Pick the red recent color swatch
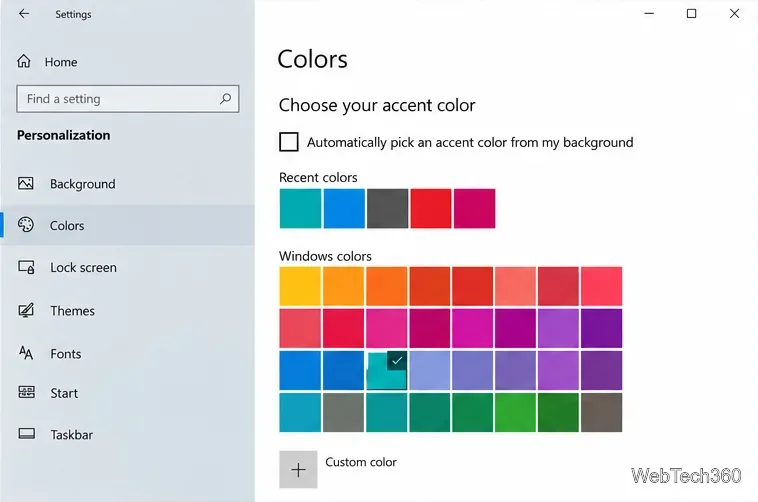The width and height of the screenshot is (758, 502). pos(431,208)
